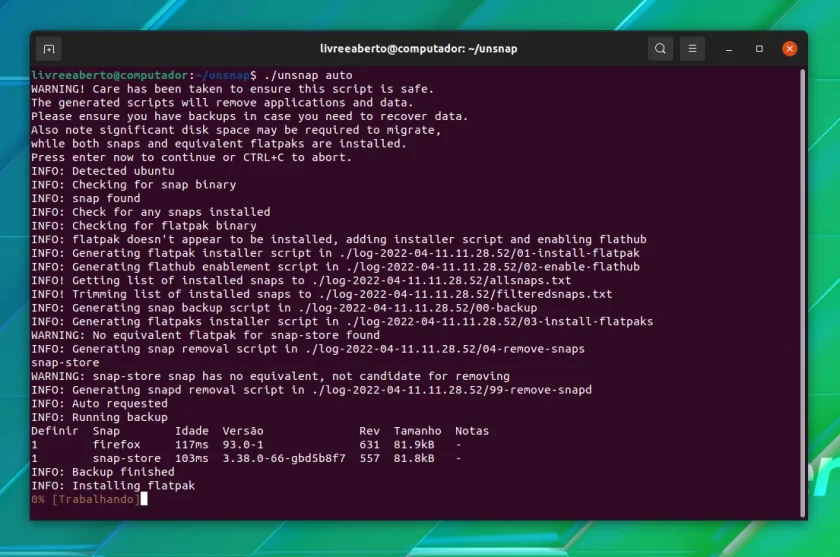The height and width of the screenshot is (557, 840).
Task: Click the 0% progress indicator text
Action: click(38, 499)
